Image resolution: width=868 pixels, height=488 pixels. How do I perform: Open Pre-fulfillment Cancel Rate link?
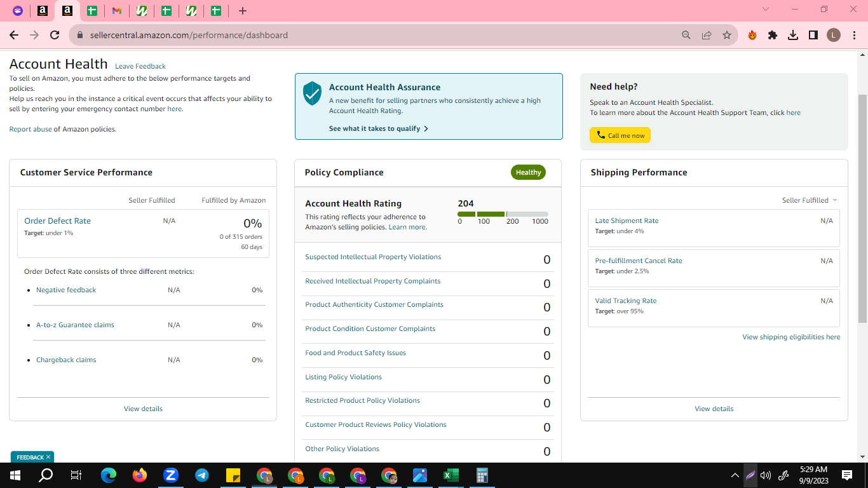(x=639, y=261)
